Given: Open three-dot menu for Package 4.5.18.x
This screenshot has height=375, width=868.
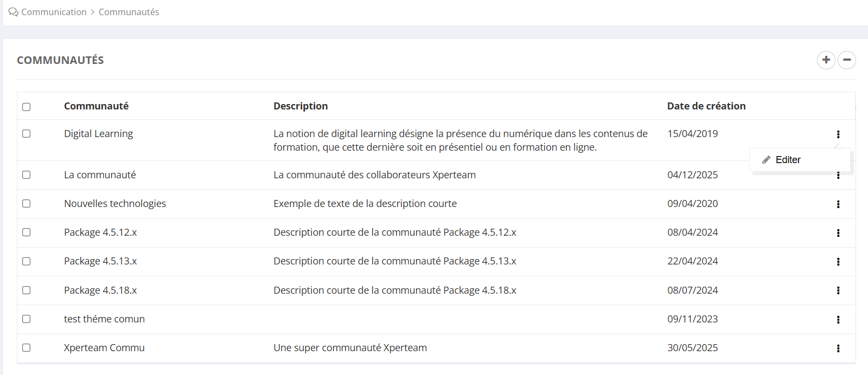Looking at the screenshot, I should [x=838, y=290].
